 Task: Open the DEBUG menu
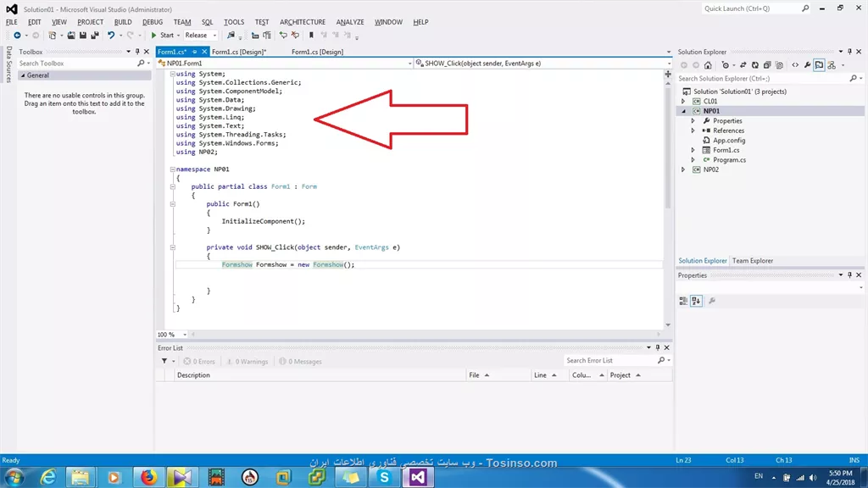[x=153, y=22]
